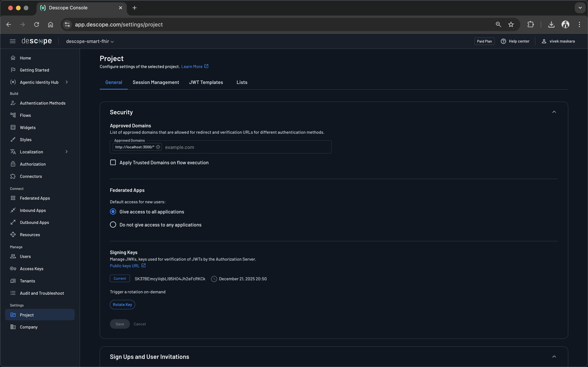The height and width of the screenshot is (367, 588).
Task: Click the Styles brush icon
Action: point(13,139)
